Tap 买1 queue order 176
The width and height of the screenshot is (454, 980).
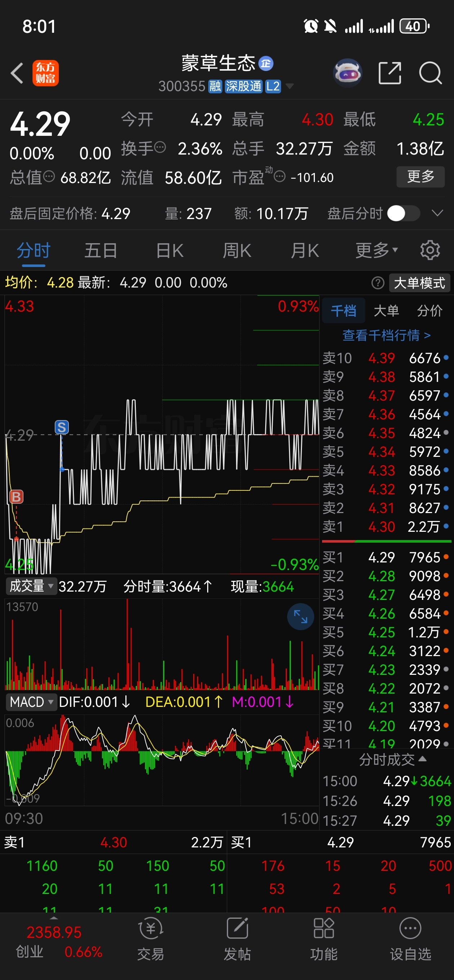(273, 866)
